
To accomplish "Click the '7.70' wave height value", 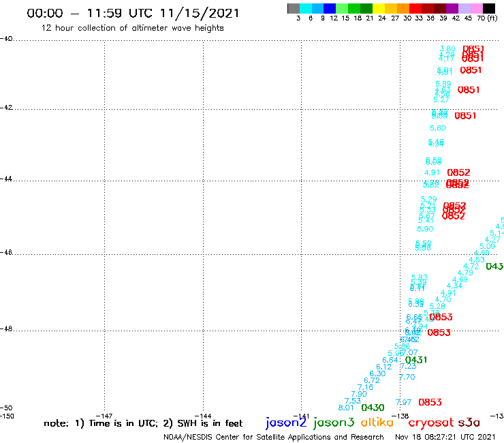I will (407, 377).
